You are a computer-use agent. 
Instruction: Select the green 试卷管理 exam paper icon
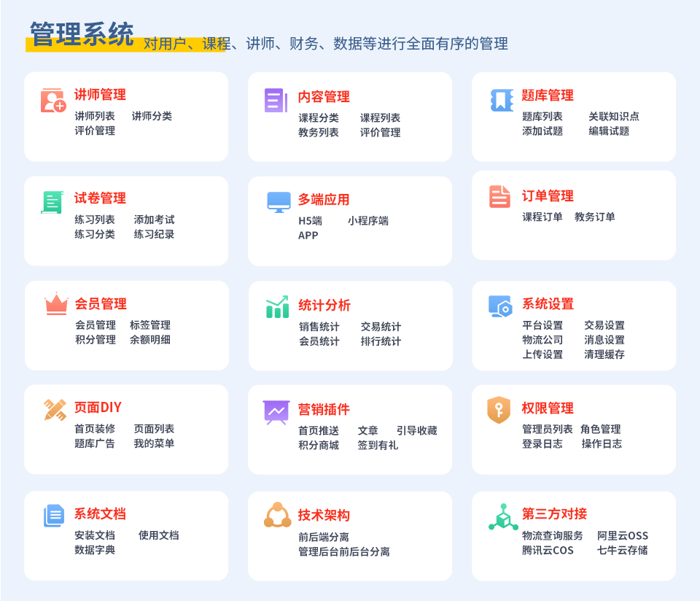point(52,203)
